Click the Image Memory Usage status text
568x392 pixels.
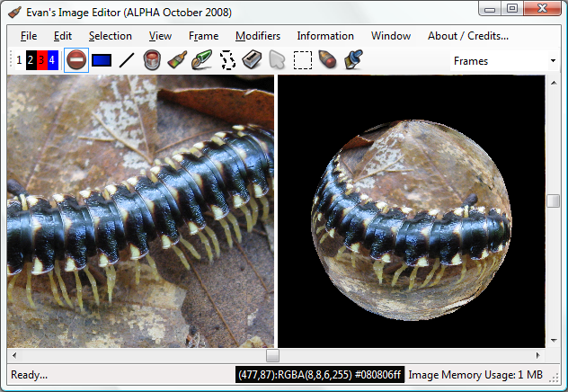click(x=475, y=375)
